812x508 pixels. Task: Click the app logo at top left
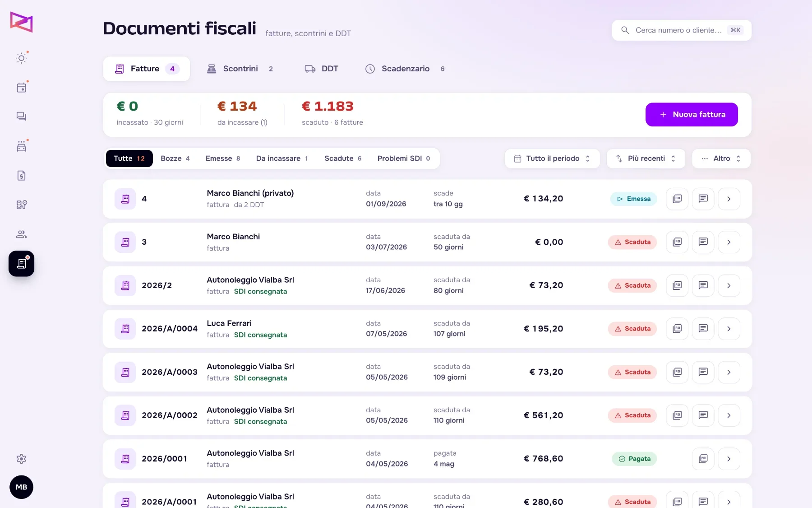21,22
